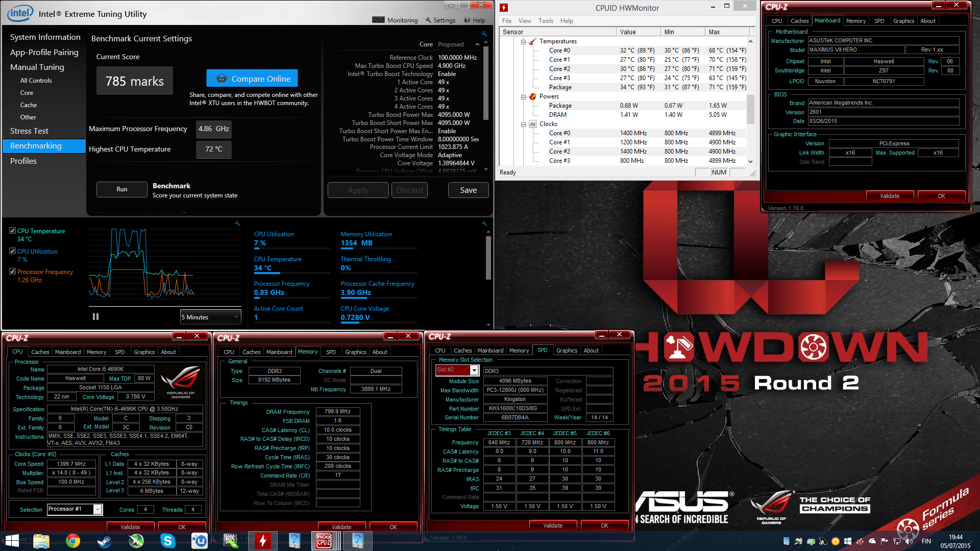This screenshot has width=980, height=551.
Task: Pause the XTU monitoring graph
Action: tap(95, 317)
